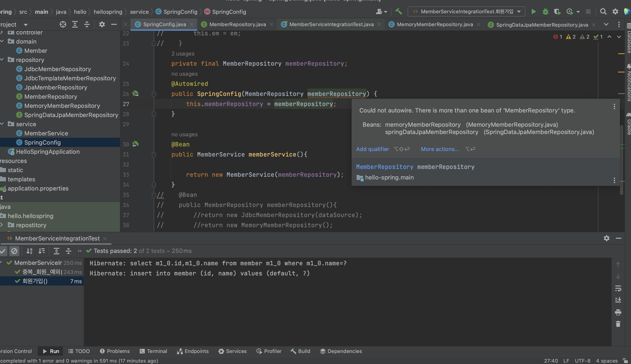Open run configuration dropdown

coord(466,11)
